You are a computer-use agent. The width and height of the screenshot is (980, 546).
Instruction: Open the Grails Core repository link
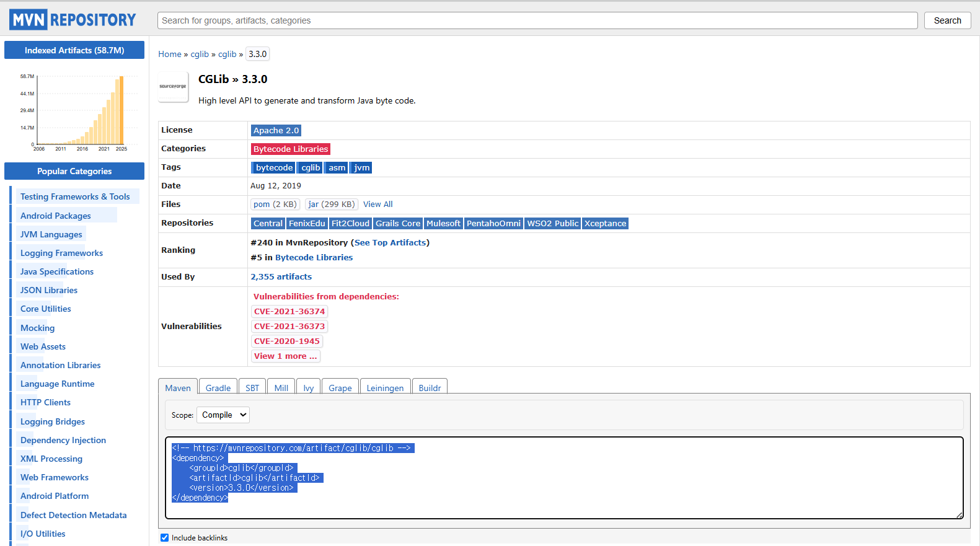tap(398, 224)
